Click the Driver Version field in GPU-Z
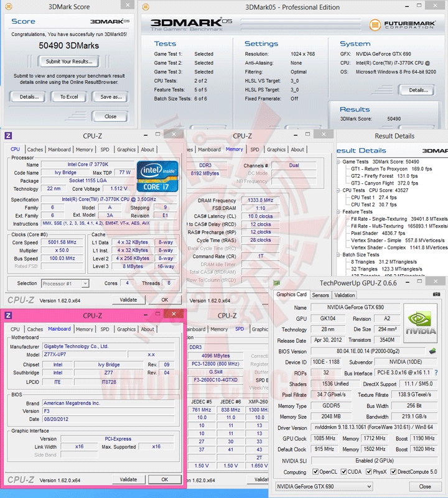 (x=374, y=428)
